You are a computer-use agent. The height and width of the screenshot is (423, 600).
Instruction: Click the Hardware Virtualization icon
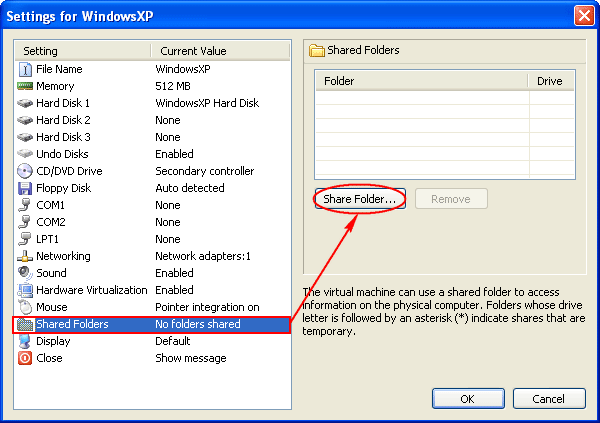point(25,290)
